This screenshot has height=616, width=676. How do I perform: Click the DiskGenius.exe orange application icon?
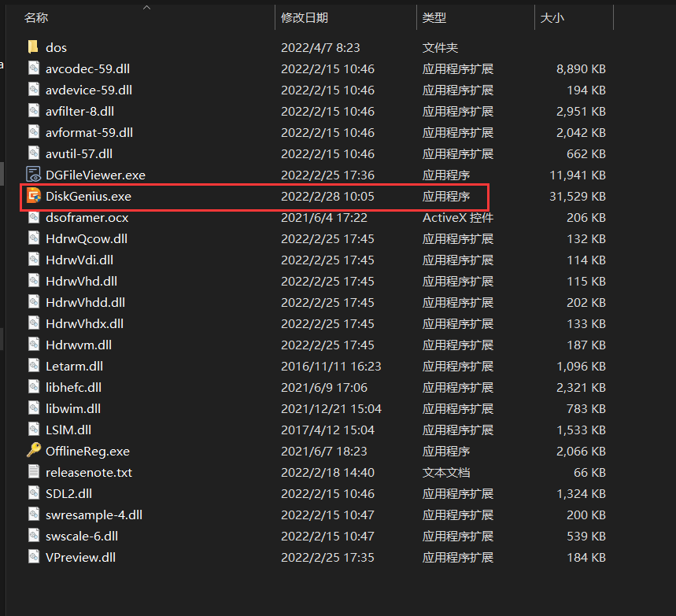click(34, 196)
